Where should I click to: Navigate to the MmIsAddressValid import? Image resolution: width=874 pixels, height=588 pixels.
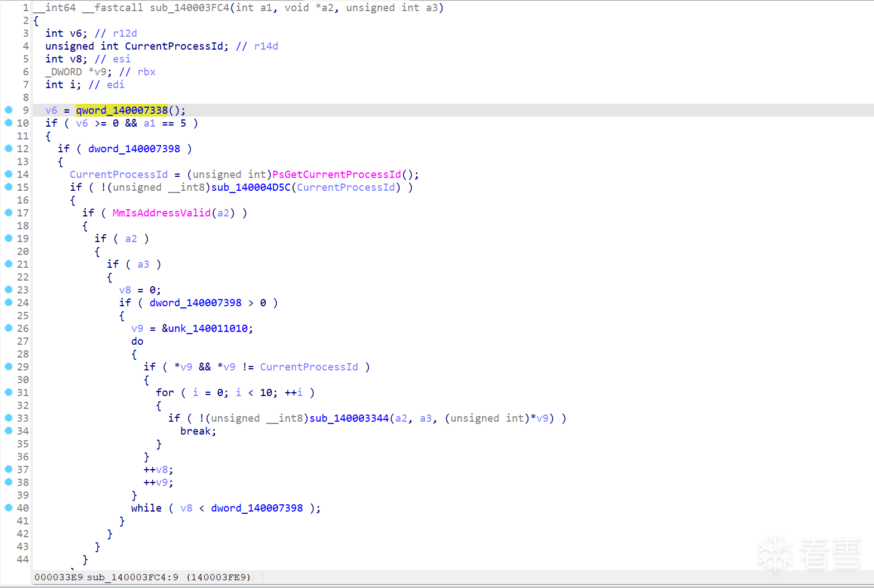coord(161,213)
